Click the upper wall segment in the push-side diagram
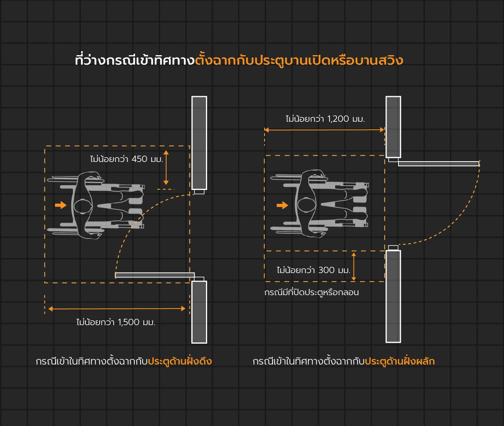This screenshot has width=504, height=426. [x=393, y=127]
